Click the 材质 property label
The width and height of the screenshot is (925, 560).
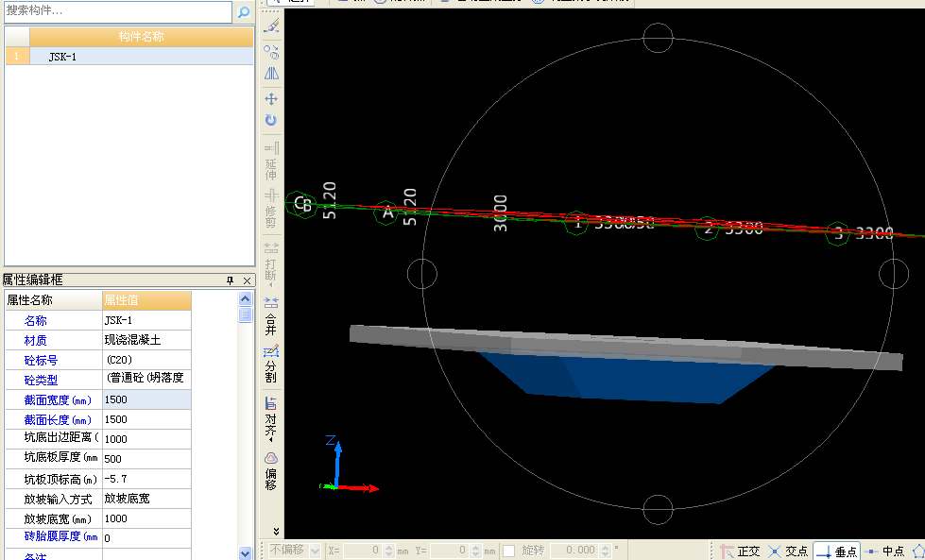(35, 340)
